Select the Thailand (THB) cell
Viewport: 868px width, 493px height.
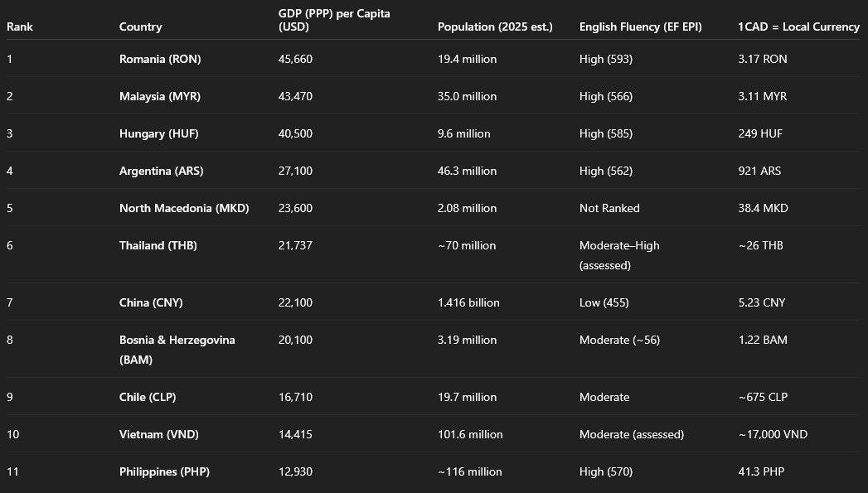click(x=158, y=245)
